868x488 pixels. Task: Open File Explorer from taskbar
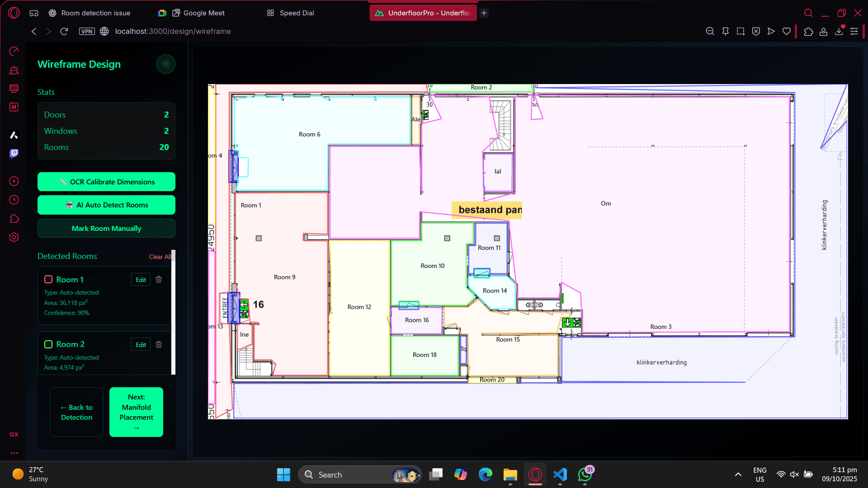click(x=510, y=475)
